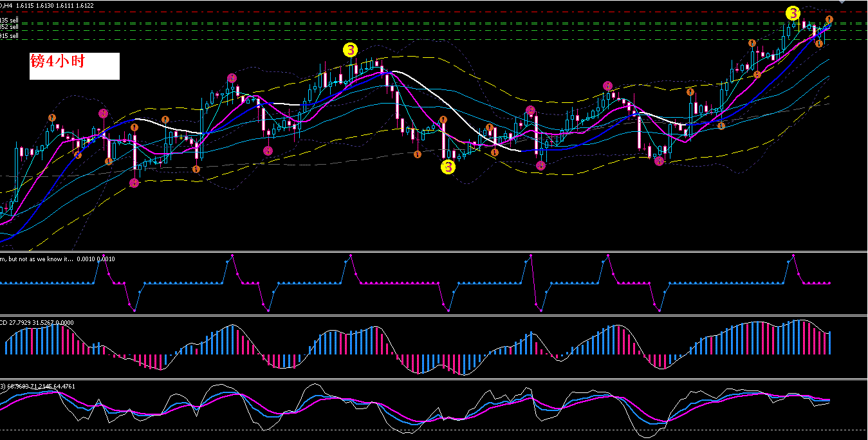Click the 'but not as we know it' indicator label
The width and height of the screenshot is (868, 440).
pyautogui.click(x=37, y=259)
